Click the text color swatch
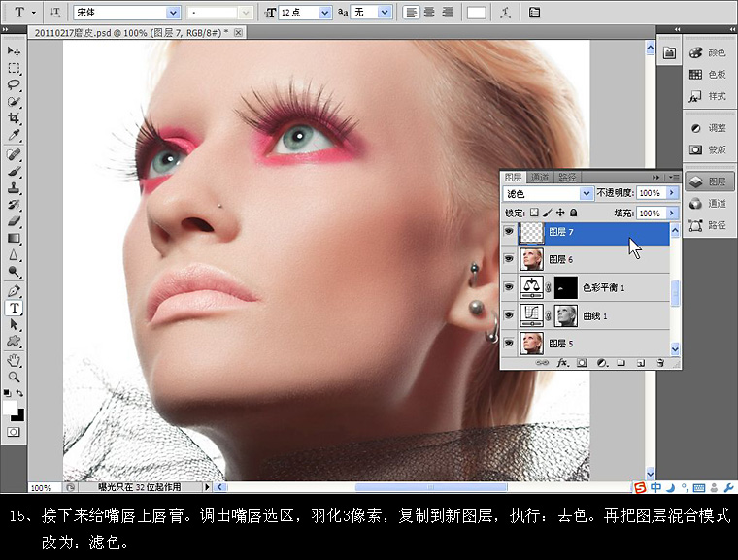The image size is (738, 560). pyautogui.click(x=477, y=13)
